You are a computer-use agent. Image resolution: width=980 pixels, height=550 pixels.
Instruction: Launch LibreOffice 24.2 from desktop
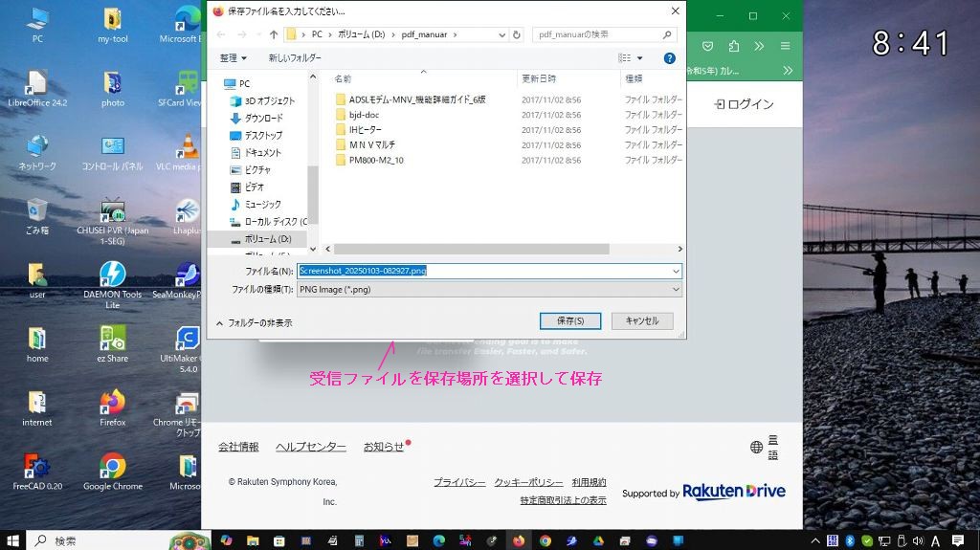point(37,89)
